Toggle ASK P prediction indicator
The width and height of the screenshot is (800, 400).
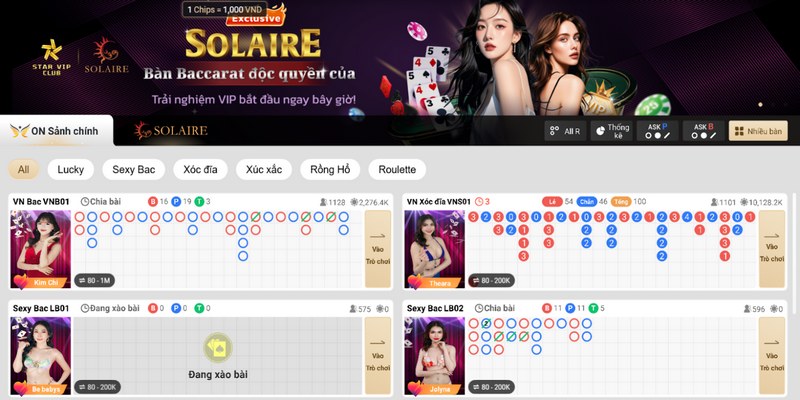click(657, 131)
